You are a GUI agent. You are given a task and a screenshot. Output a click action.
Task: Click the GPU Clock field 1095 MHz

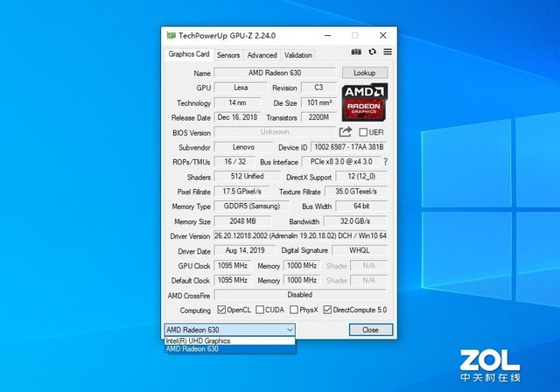click(x=233, y=266)
